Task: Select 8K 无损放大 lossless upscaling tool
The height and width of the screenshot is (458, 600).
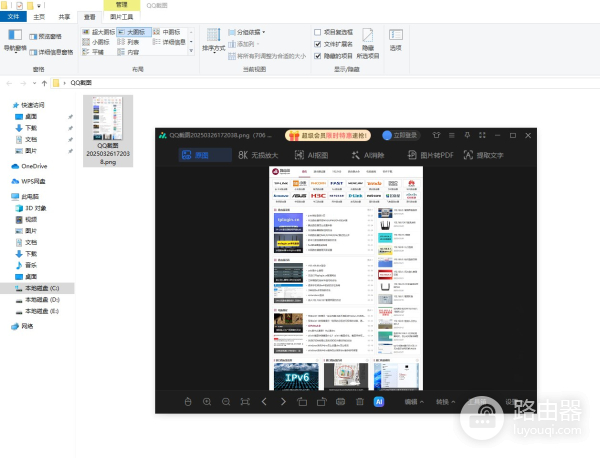Action: coord(258,155)
